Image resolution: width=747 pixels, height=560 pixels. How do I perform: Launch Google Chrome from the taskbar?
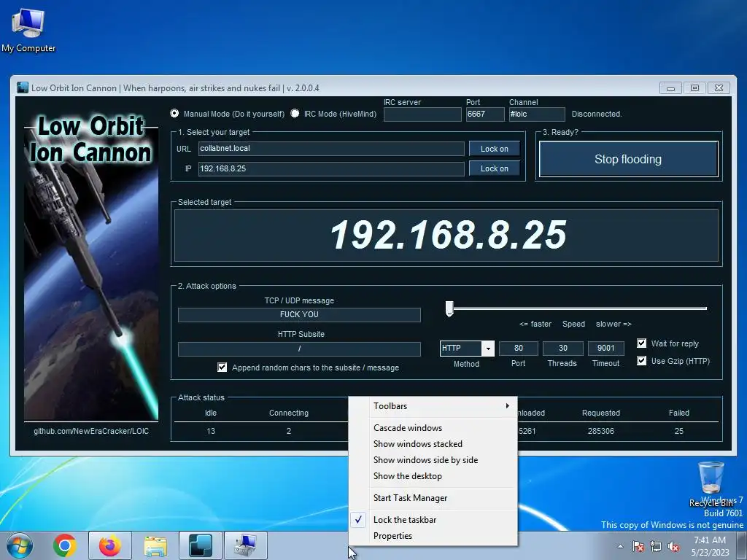(x=65, y=545)
